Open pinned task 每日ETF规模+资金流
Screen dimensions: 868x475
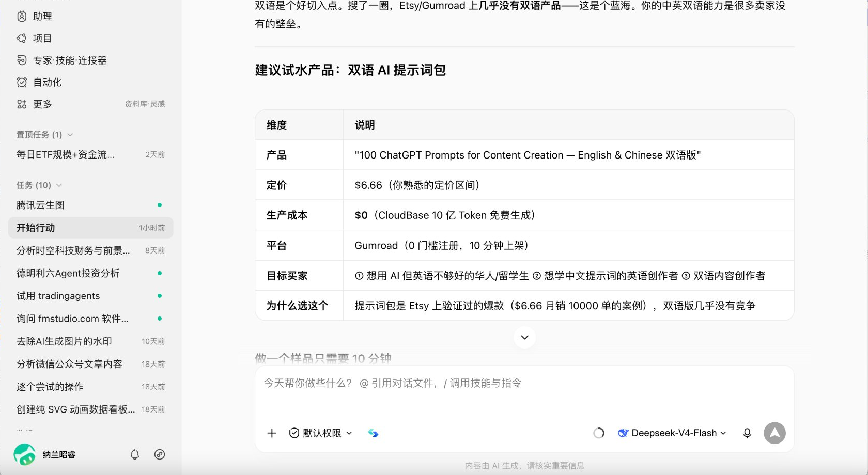90,154
